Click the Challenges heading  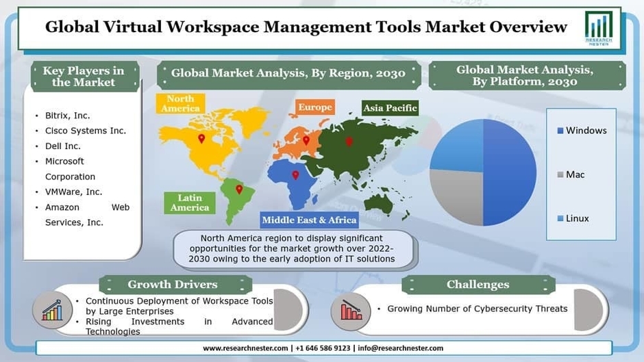click(478, 285)
